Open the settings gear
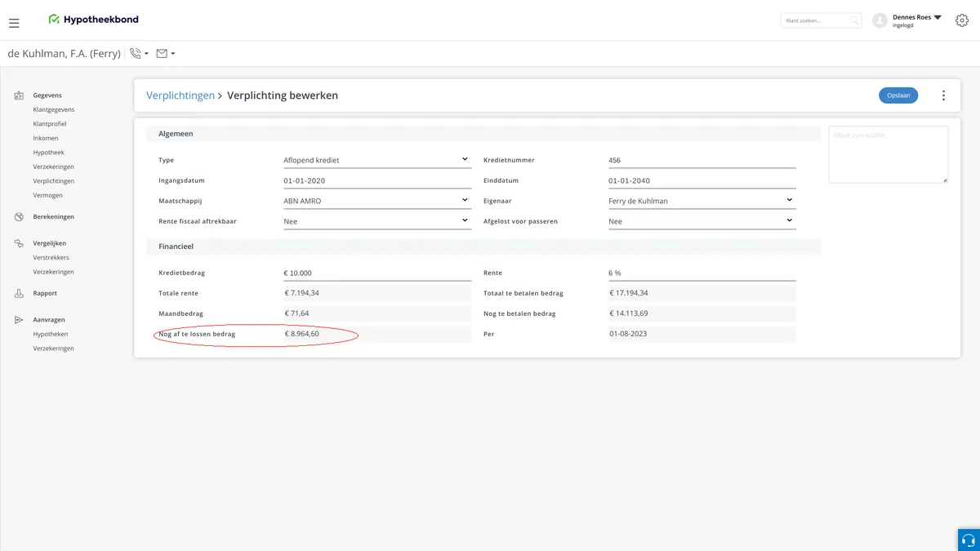This screenshot has height=551, width=980. pyautogui.click(x=961, y=20)
